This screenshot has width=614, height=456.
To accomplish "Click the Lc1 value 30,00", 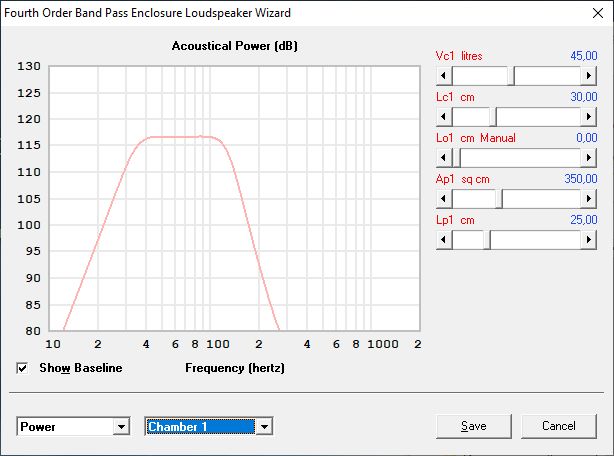I will click(x=583, y=97).
